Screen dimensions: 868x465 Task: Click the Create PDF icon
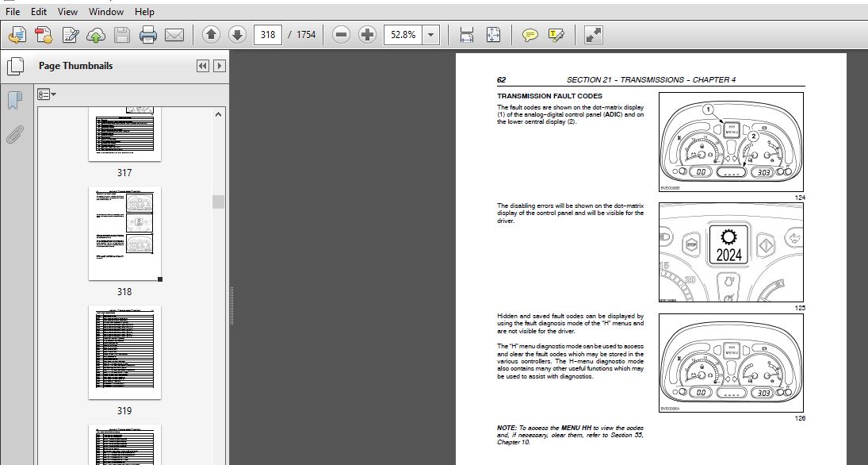[x=44, y=35]
